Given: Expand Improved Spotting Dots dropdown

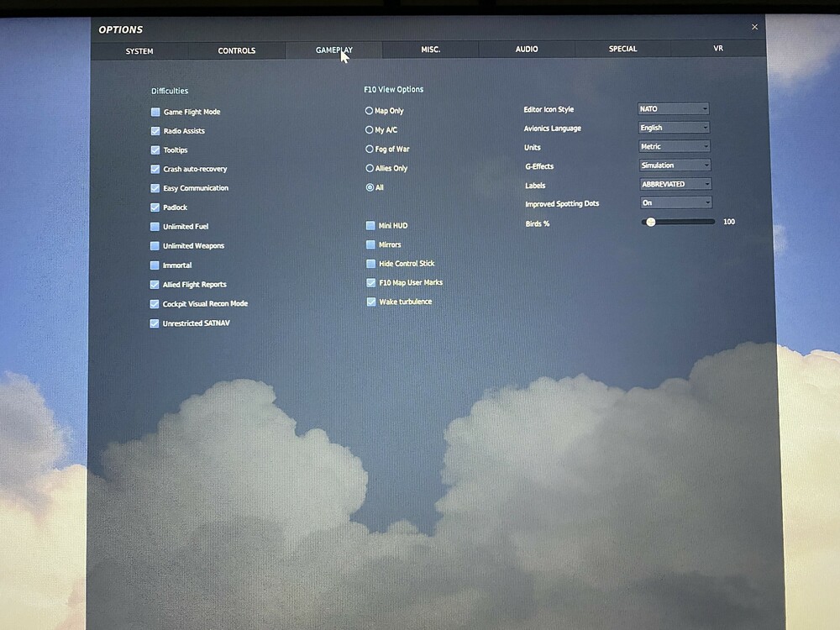Looking at the screenshot, I should [676, 202].
